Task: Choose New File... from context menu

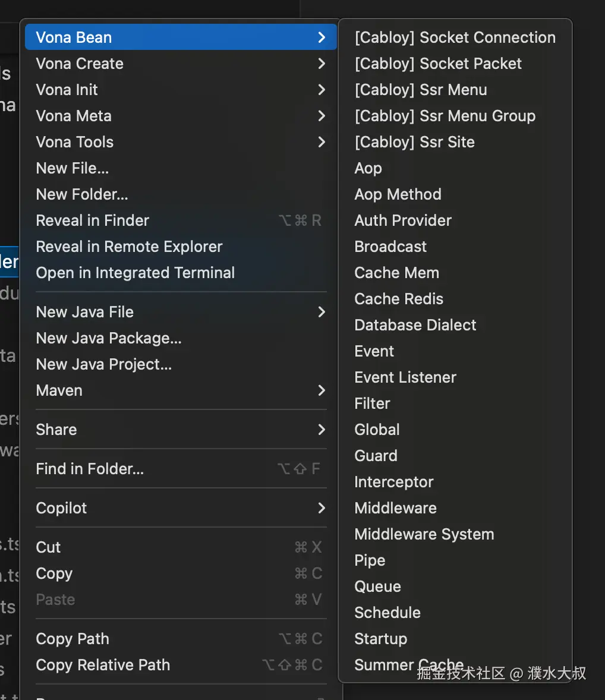Action: 73,168
